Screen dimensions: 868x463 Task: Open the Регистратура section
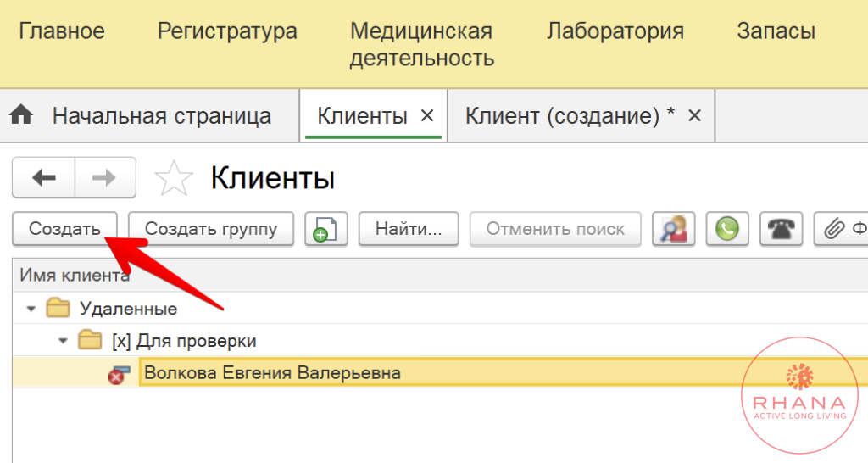227,31
